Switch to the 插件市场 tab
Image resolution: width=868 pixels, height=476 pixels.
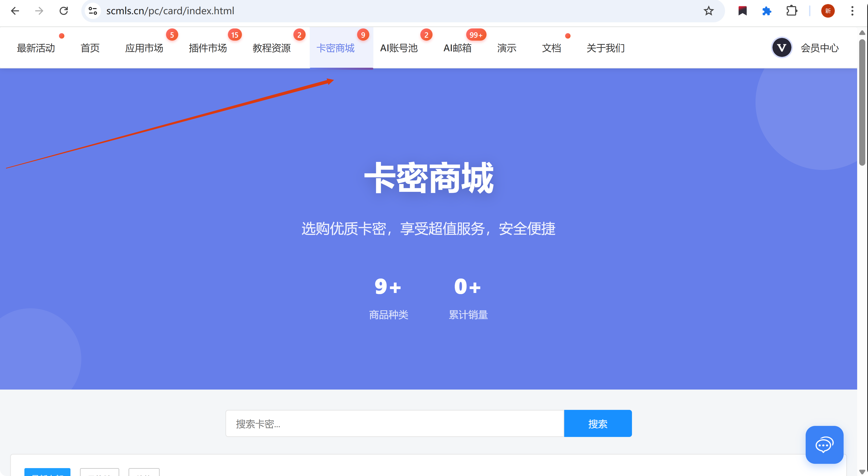pos(208,48)
